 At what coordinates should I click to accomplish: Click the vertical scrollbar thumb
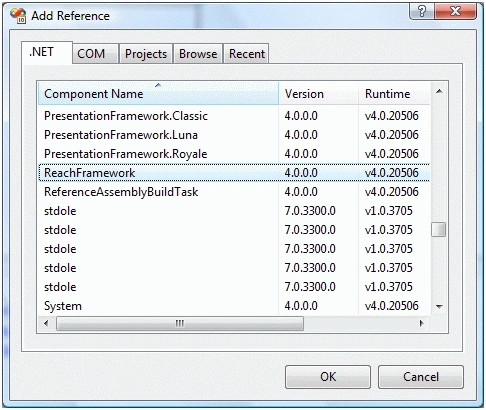coord(439,229)
